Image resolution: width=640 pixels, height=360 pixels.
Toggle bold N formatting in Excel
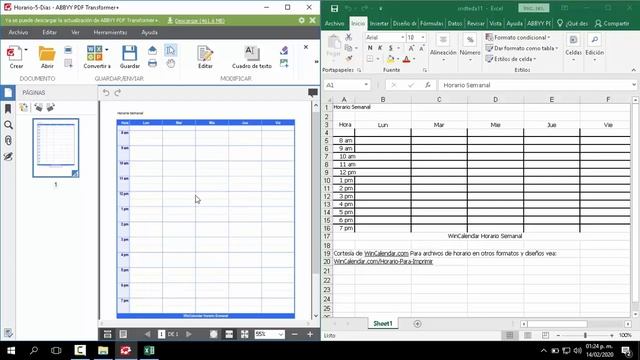pos(370,48)
